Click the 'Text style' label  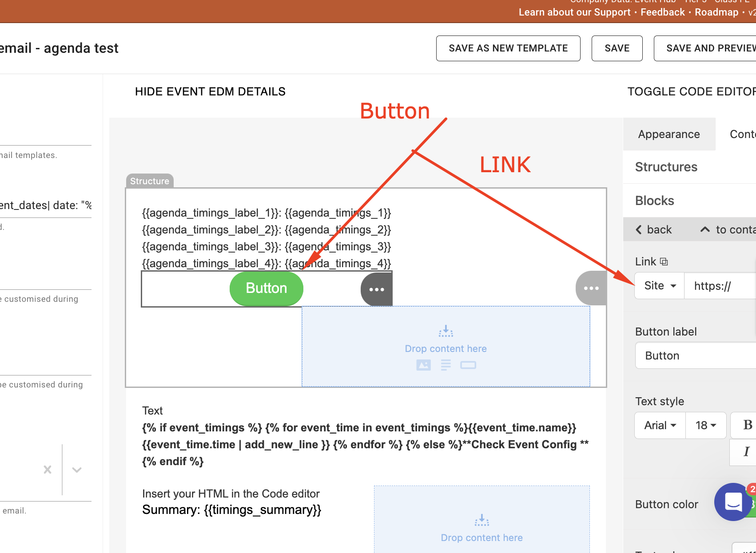pyautogui.click(x=660, y=401)
